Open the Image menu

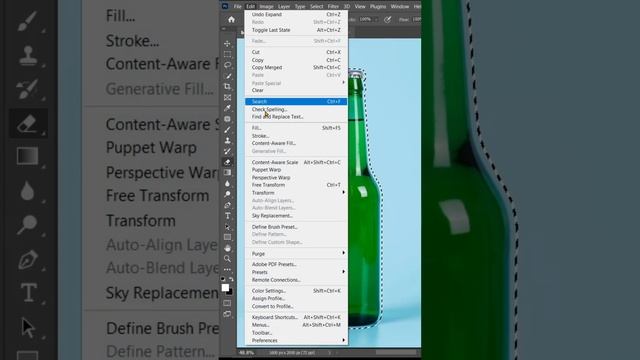266,7
